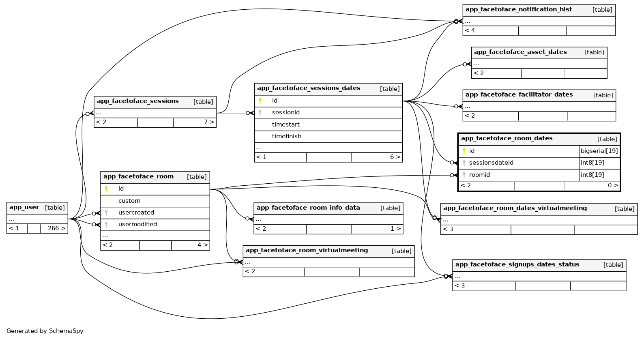Click the yellow primary key icon in app_facetoface_room_dates

pos(464,151)
